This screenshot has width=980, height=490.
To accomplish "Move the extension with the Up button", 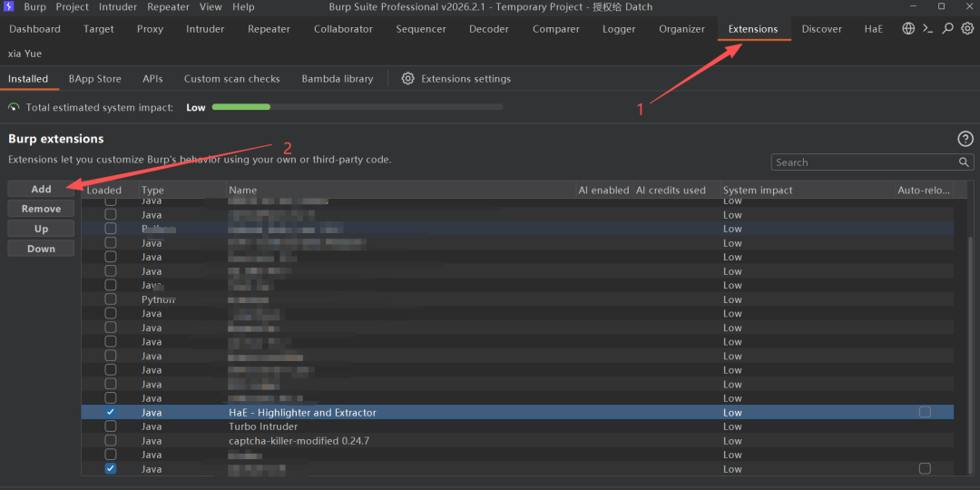I will pyautogui.click(x=41, y=229).
